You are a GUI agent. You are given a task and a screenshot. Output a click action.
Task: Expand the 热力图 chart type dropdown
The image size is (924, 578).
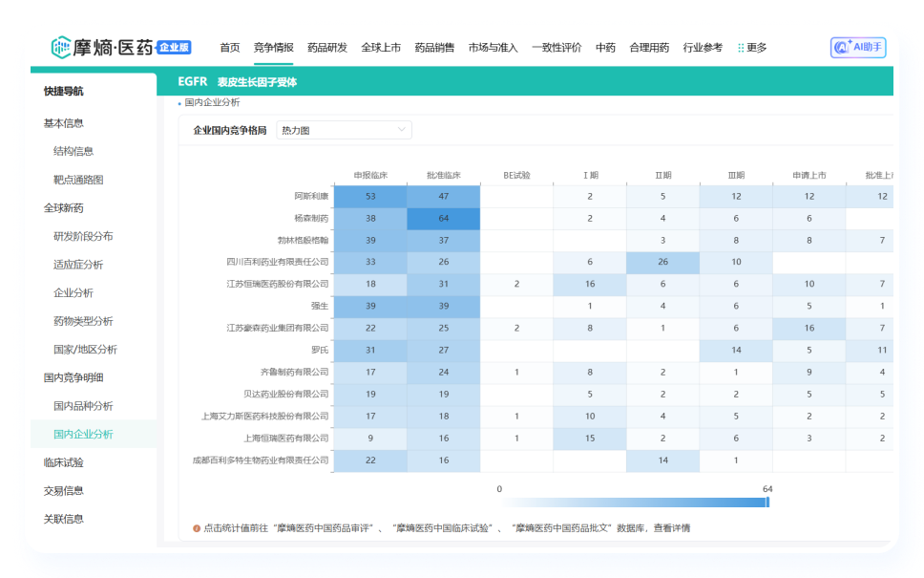(x=345, y=130)
